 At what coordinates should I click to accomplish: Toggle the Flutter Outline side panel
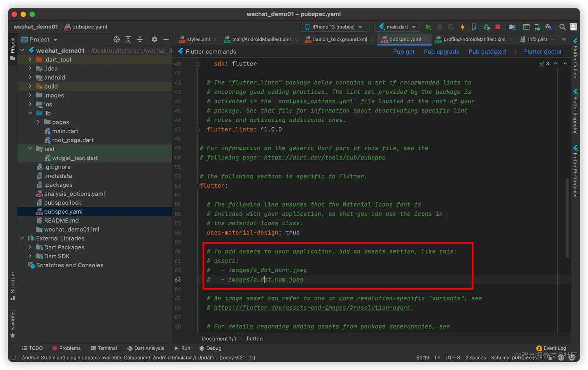575,58
